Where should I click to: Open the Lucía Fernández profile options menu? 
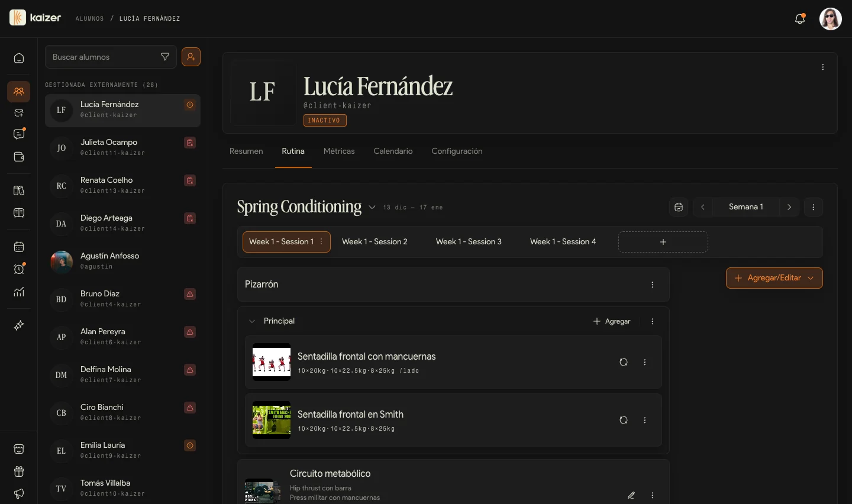click(823, 67)
